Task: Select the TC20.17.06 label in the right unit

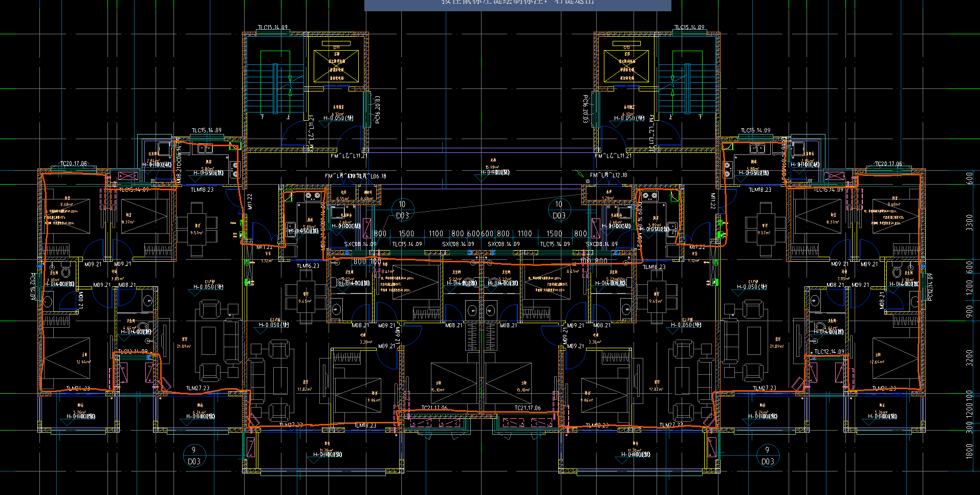Action: (x=888, y=164)
